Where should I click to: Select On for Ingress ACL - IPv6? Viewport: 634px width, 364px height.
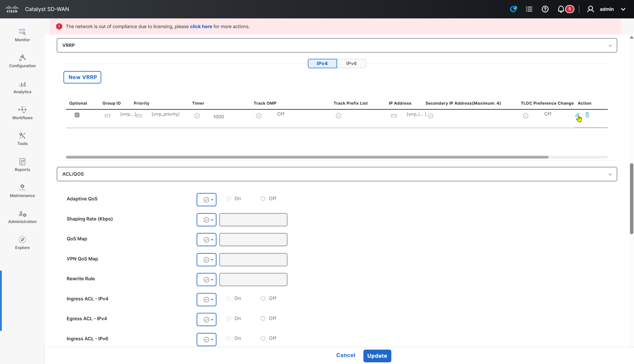click(228, 338)
